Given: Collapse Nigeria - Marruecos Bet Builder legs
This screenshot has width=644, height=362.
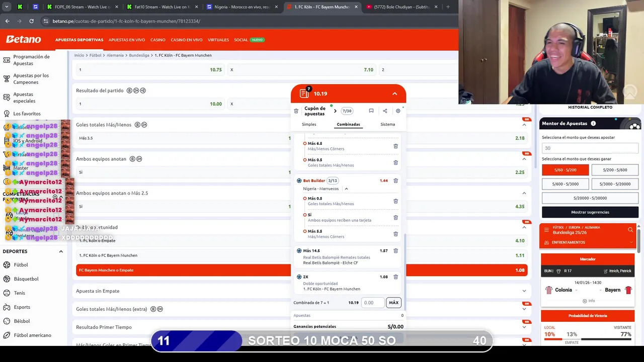Looking at the screenshot, I should click(346, 189).
